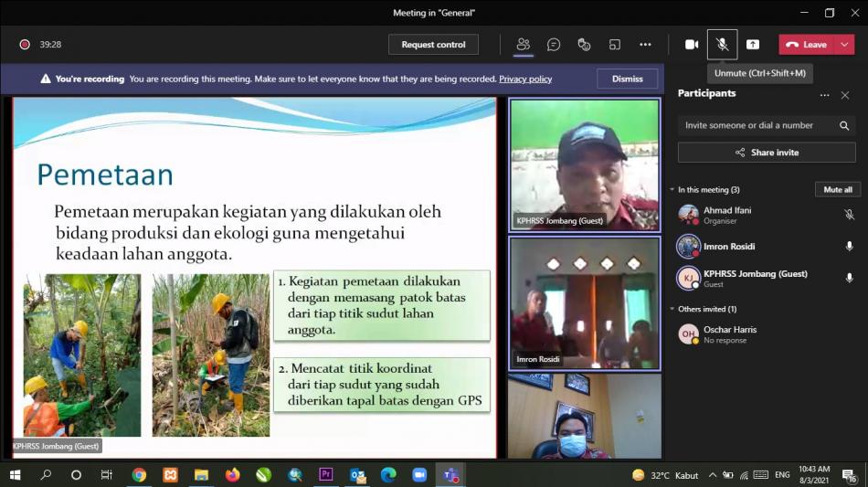The height and width of the screenshot is (487, 868).
Task: Open the More actions ellipsis in toolbar
Action: [x=645, y=44]
